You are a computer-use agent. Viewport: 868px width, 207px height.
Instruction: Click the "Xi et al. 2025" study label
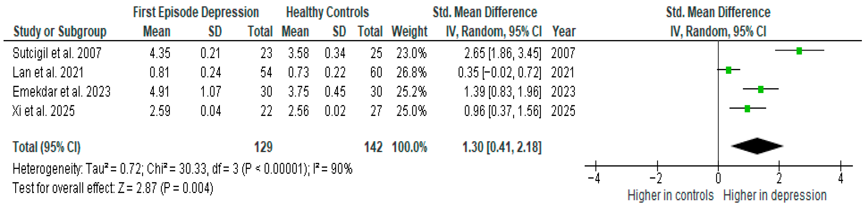pos(43,111)
